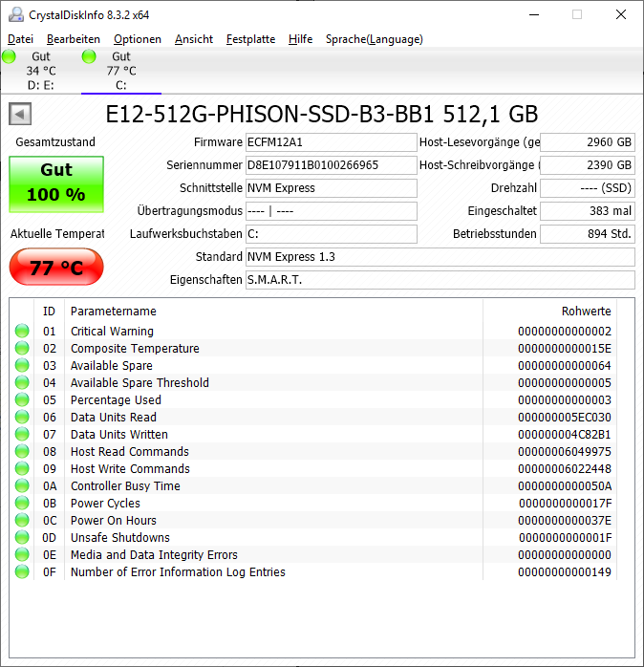Click the status dot for Data Units Written
Screen dimensions: 644x667
coord(22,435)
